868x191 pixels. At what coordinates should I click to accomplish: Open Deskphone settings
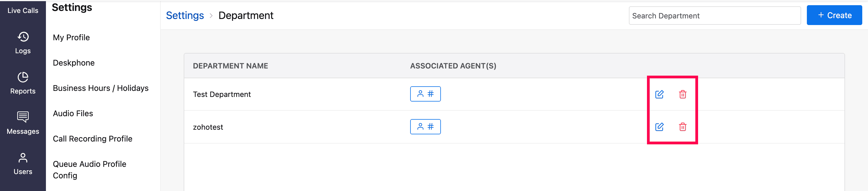(x=74, y=63)
